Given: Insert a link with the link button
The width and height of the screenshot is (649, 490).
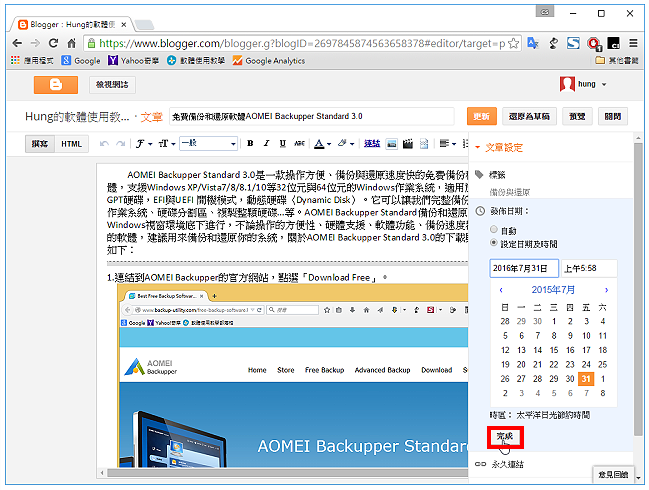Looking at the screenshot, I should coord(372,144).
